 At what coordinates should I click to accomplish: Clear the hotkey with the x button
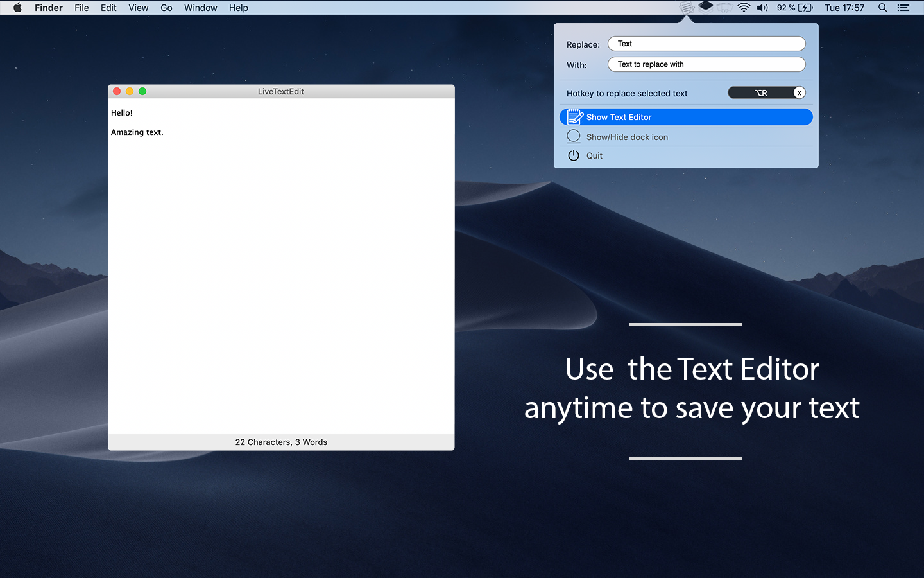[x=799, y=92]
